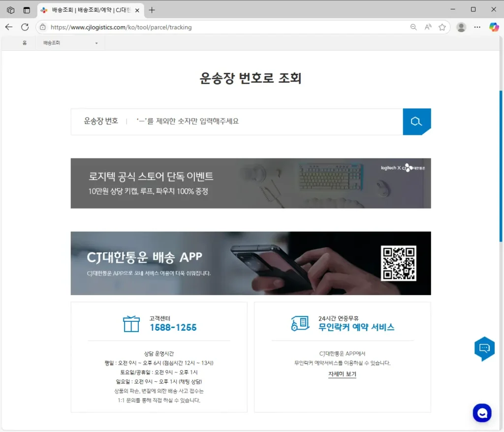Click the 1:1 문의 text line
Image resolution: width=504 pixels, height=432 pixels.
pyautogui.click(x=159, y=400)
